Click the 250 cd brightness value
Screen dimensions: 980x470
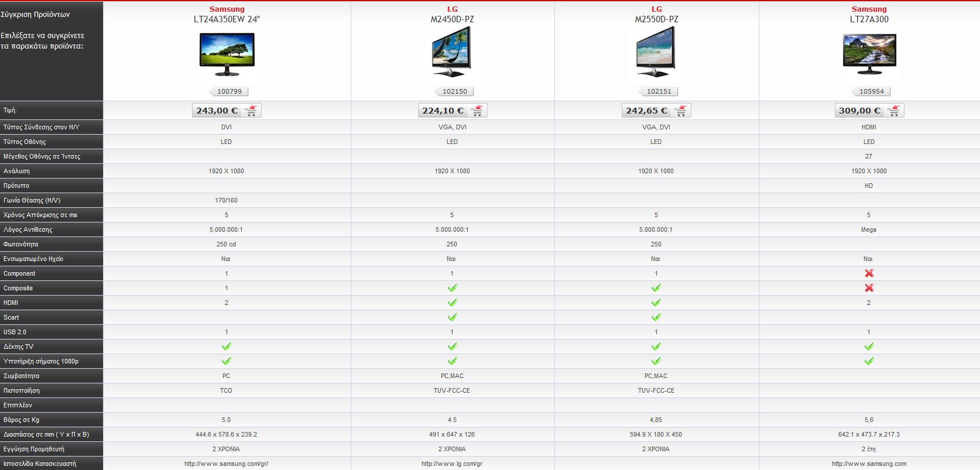(226, 244)
